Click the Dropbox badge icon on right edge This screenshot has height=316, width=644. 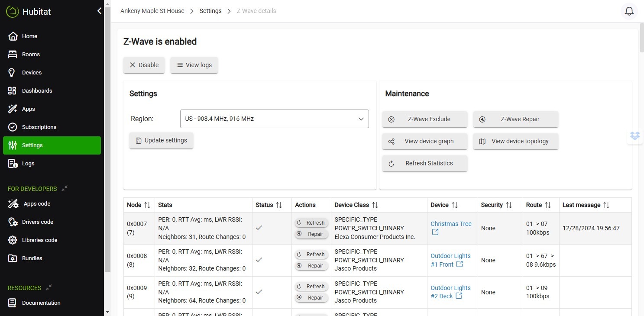point(635,136)
